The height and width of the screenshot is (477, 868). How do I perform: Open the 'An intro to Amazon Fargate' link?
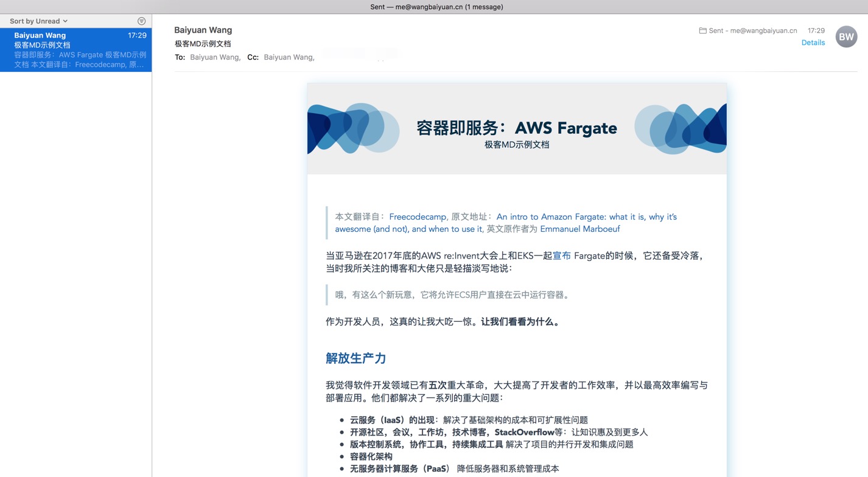click(x=506, y=223)
